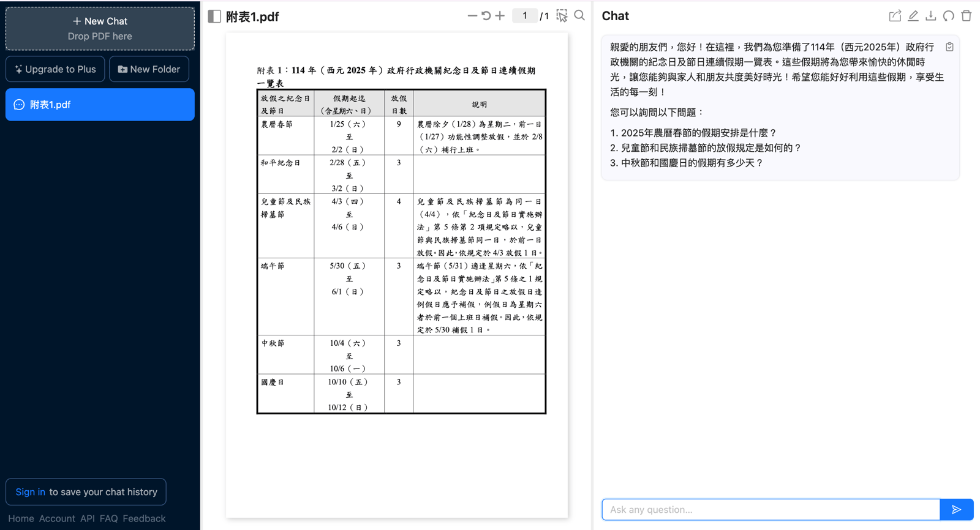Open the Feedback link
This screenshot has height=530, width=980.
pos(144,518)
